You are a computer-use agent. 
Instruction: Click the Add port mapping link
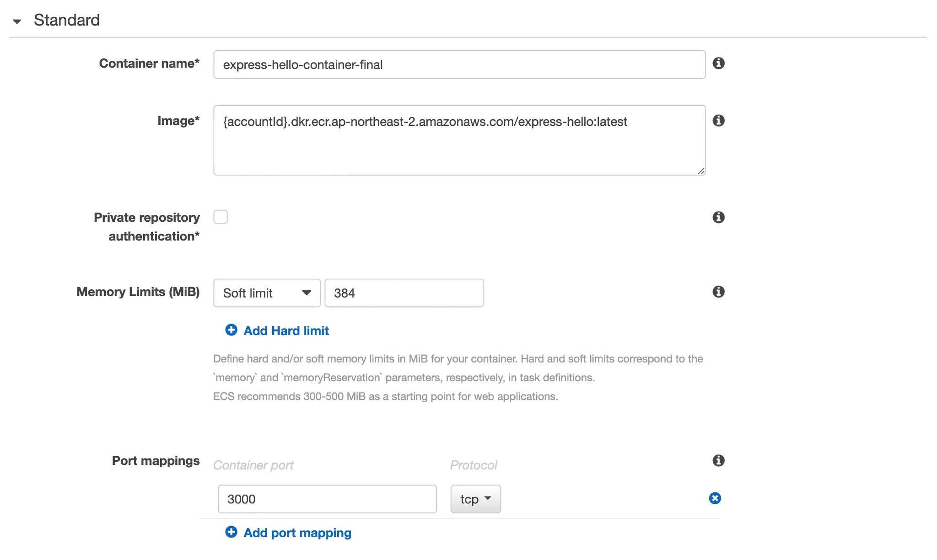(x=297, y=533)
